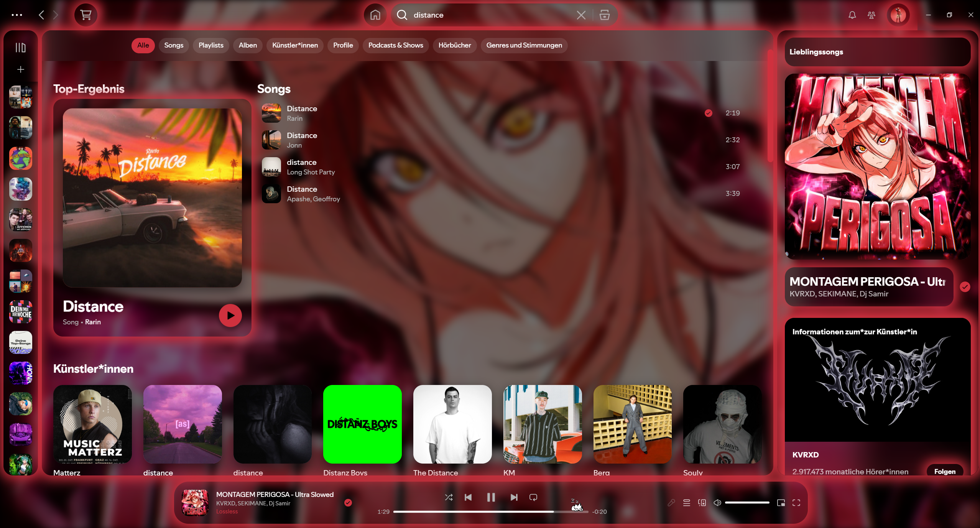Viewport: 980px width, 528px height.
Task: Open the More options ellipsis menu
Action: [17, 15]
